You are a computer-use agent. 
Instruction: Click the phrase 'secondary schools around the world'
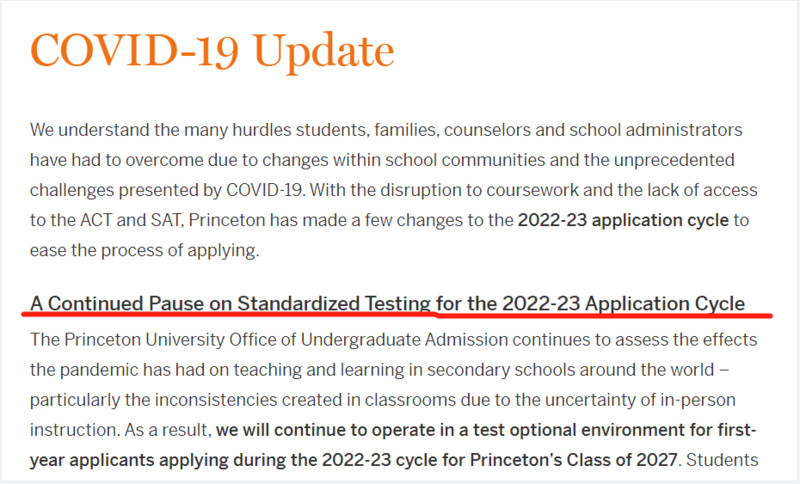pos(570,370)
